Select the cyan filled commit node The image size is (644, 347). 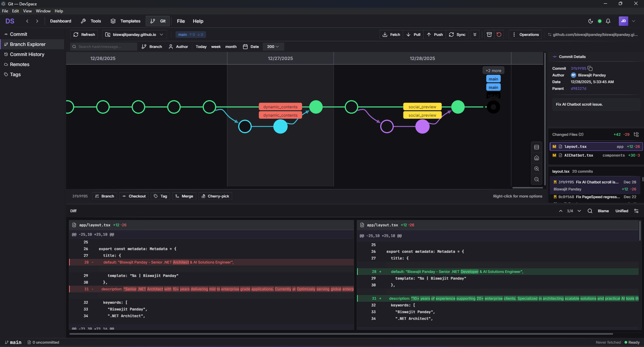point(281,126)
